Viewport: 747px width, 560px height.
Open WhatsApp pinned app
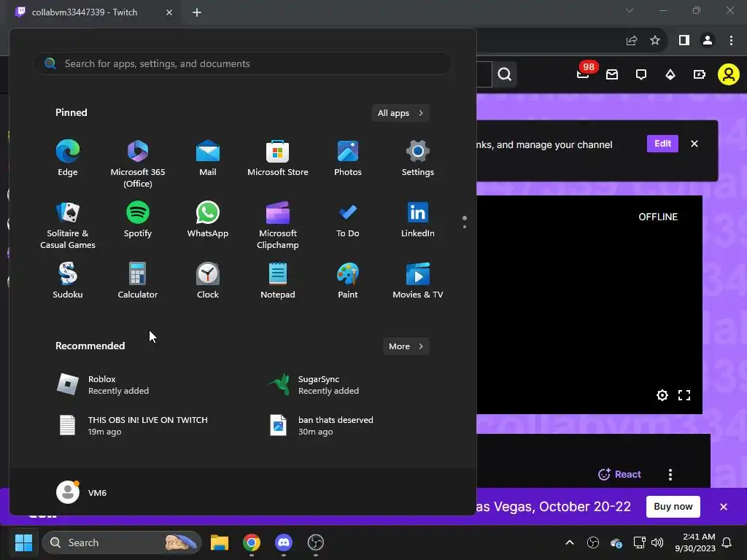208,219
